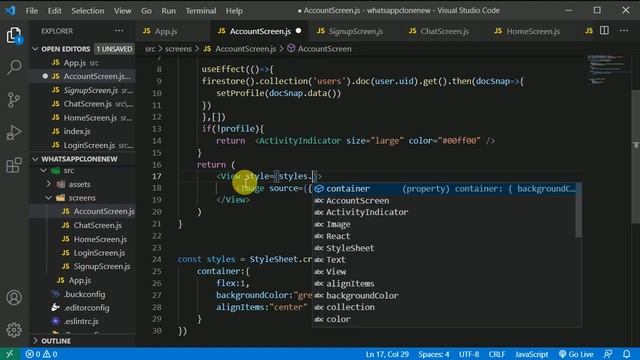Viewport: 640px width, 360px height.
Task: Click the Ln 17, Col 29 indicator
Action: pyautogui.click(x=387, y=354)
